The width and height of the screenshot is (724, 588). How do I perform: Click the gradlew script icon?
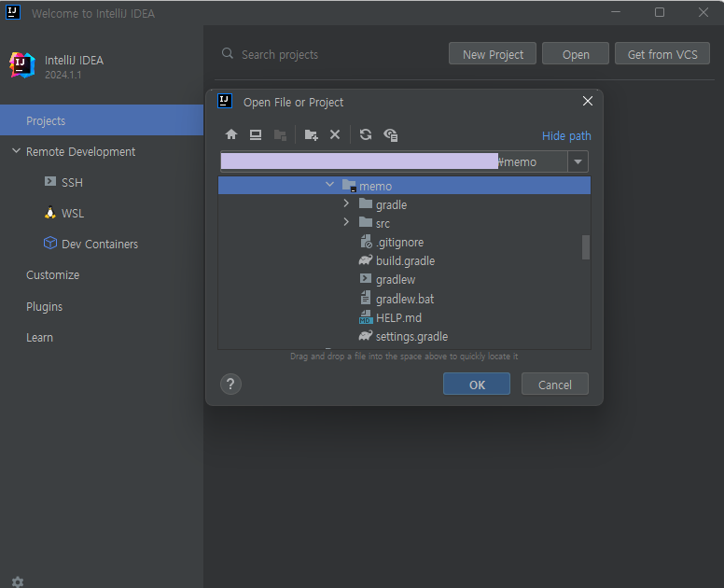pos(365,278)
